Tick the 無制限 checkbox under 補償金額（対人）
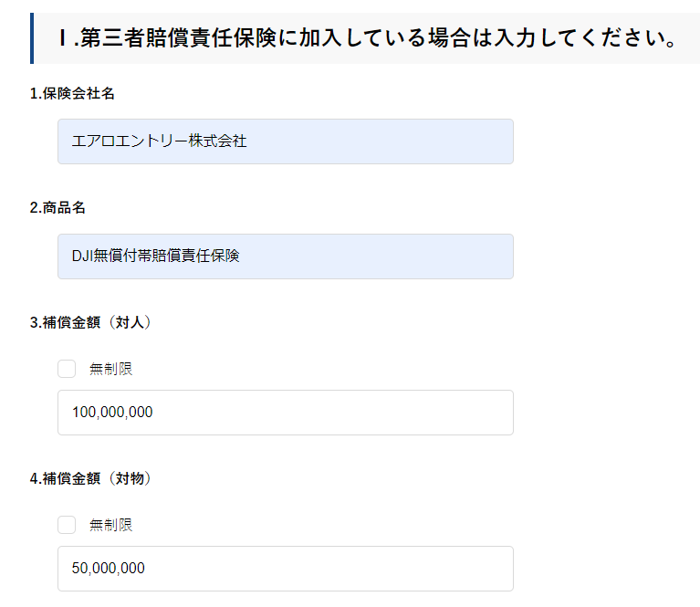The image size is (700, 607). tap(67, 369)
